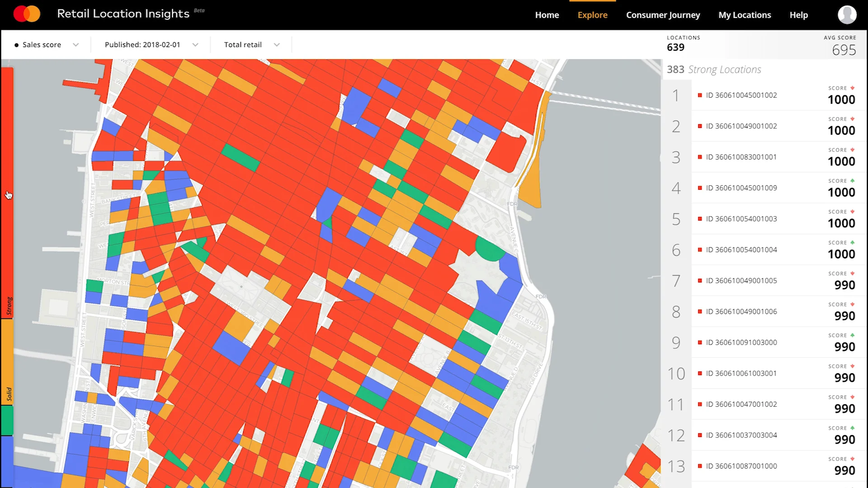Switch to the Consumer Journey tab
This screenshot has height=488, width=868.
click(x=663, y=14)
